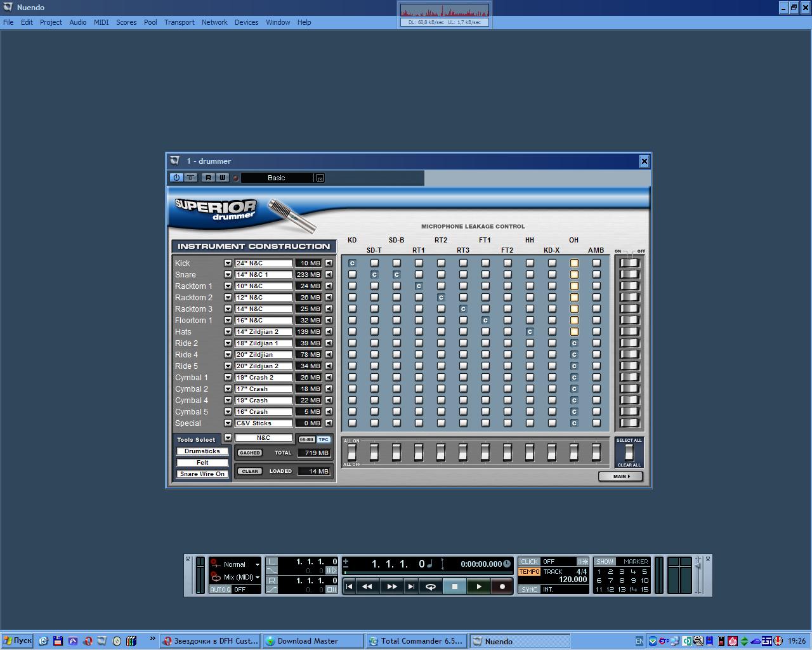Click the Go to Previous Marker transport button

coord(349,587)
